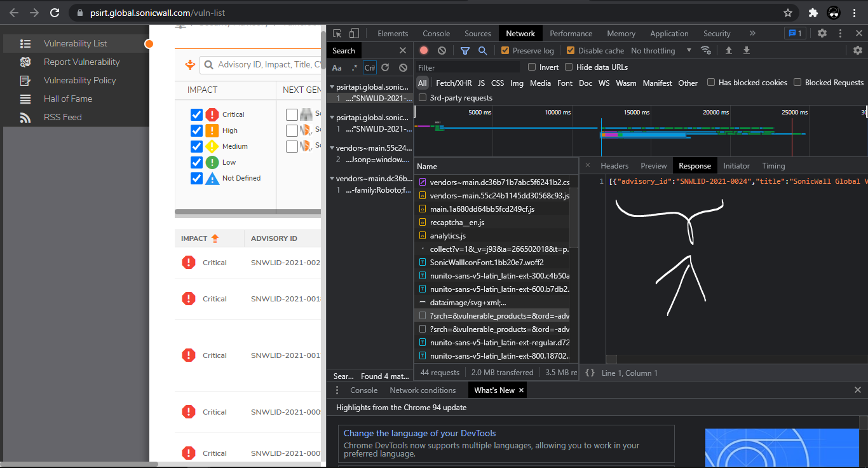Toggle regular expression search option
Viewport: 868px width, 468px height.
click(355, 67)
